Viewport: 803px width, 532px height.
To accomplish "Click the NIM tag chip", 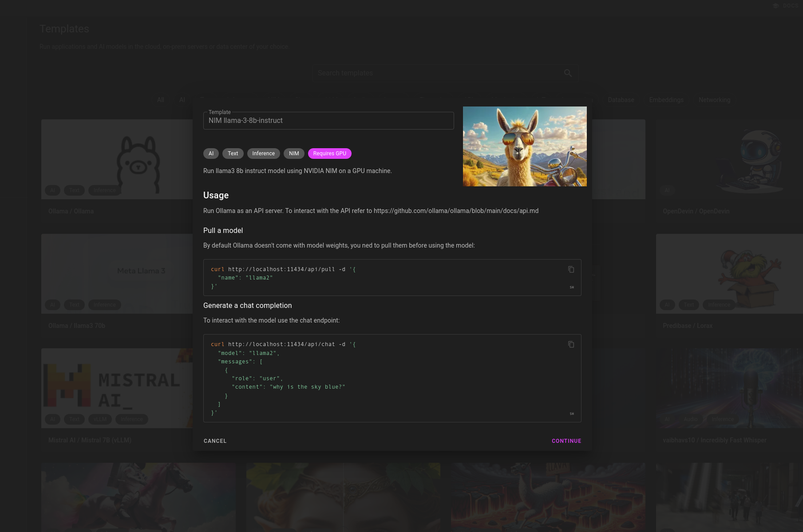I will pos(294,154).
